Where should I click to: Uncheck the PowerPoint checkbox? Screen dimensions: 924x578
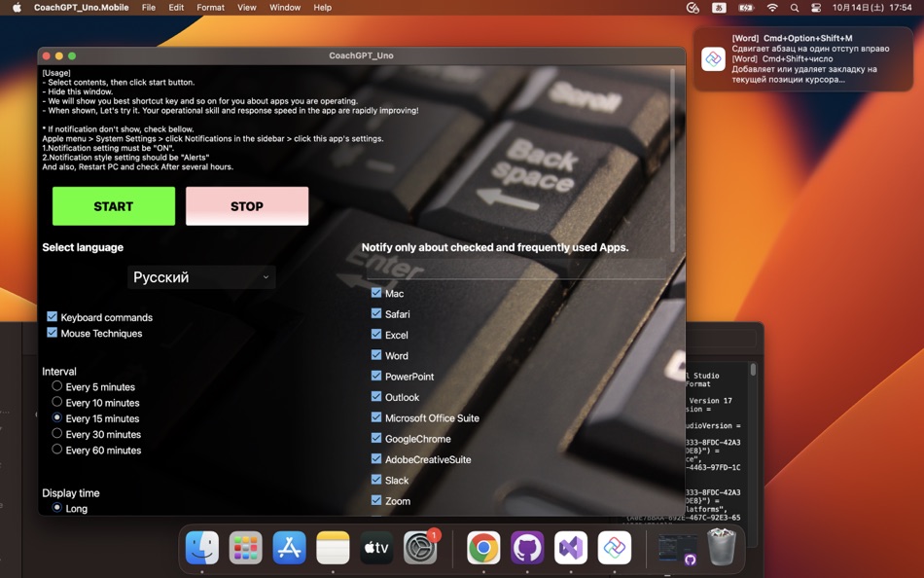[x=376, y=376]
